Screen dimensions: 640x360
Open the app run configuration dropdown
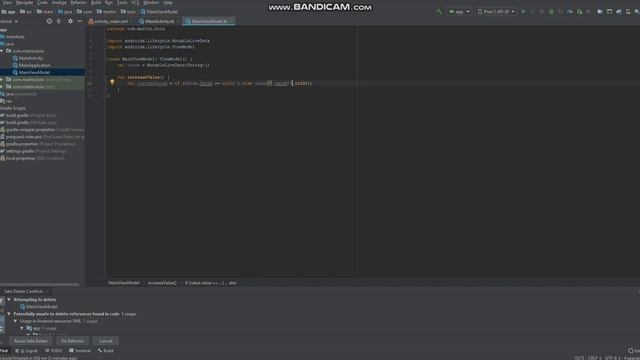pyautogui.click(x=460, y=12)
